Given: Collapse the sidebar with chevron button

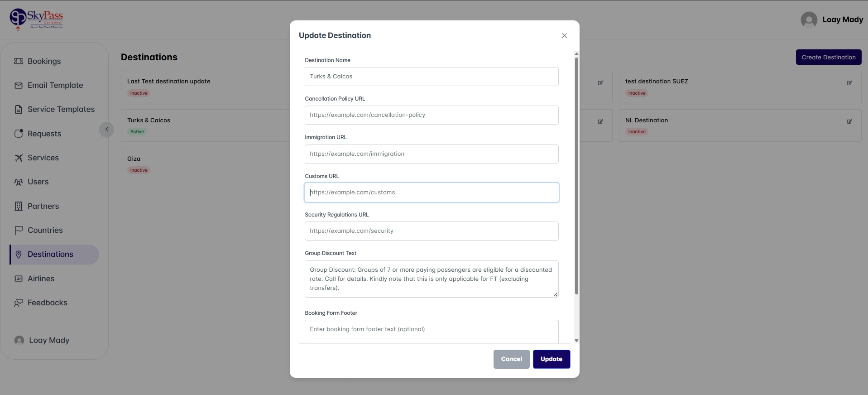Looking at the screenshot, I should point(107,130).
